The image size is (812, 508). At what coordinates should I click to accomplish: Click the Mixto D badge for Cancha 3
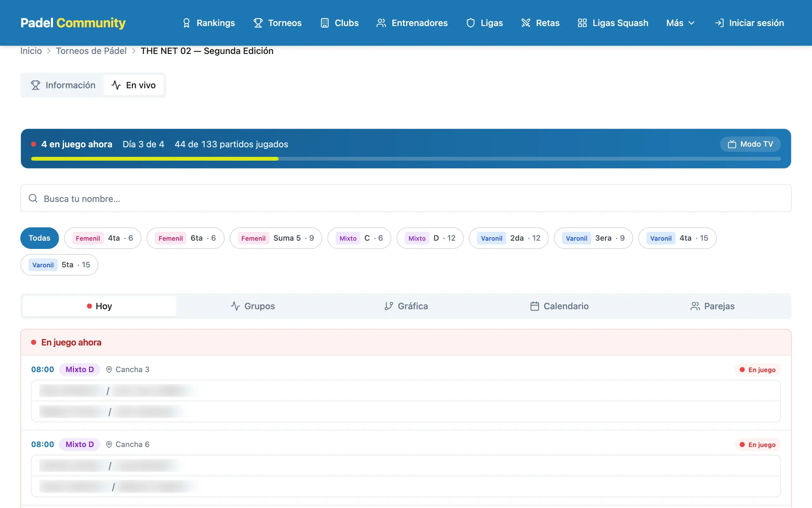(x=80, y=370)
